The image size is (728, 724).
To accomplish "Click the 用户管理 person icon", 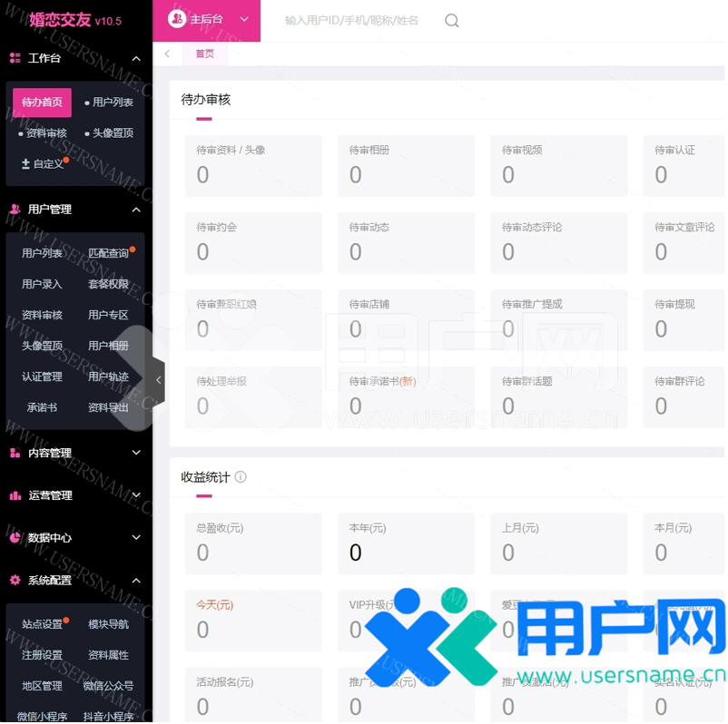I will tap(15, 210).
